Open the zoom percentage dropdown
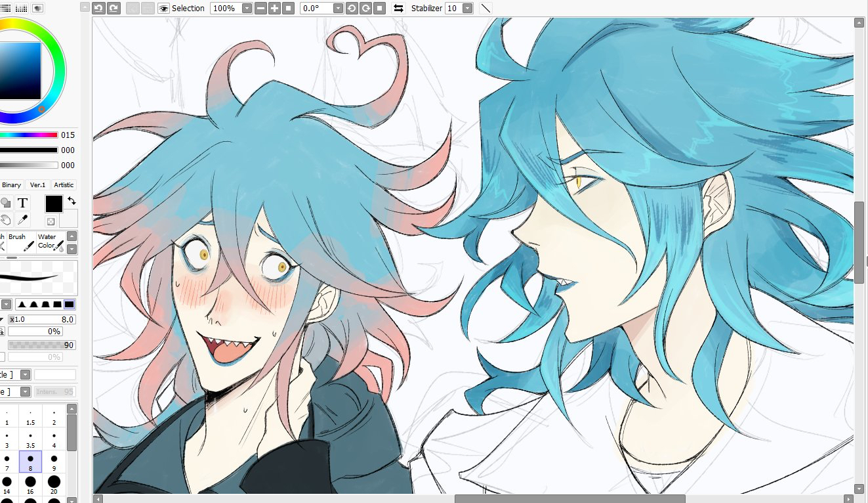The width and height of the screenshot is (868, 503). (x=247, y=9)
